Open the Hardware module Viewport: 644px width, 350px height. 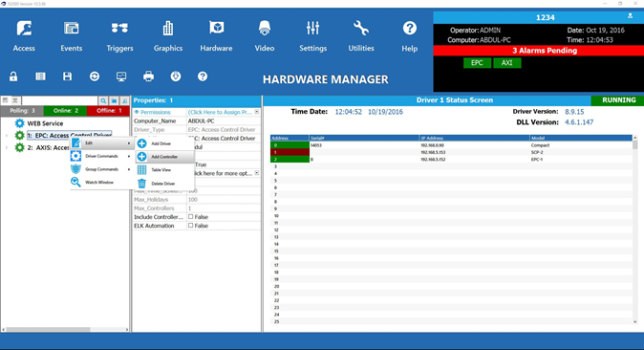point(217,36)
